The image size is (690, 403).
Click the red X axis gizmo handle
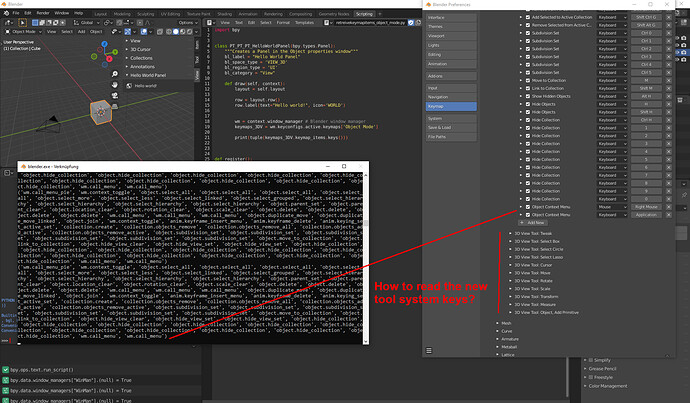(109, 59)
